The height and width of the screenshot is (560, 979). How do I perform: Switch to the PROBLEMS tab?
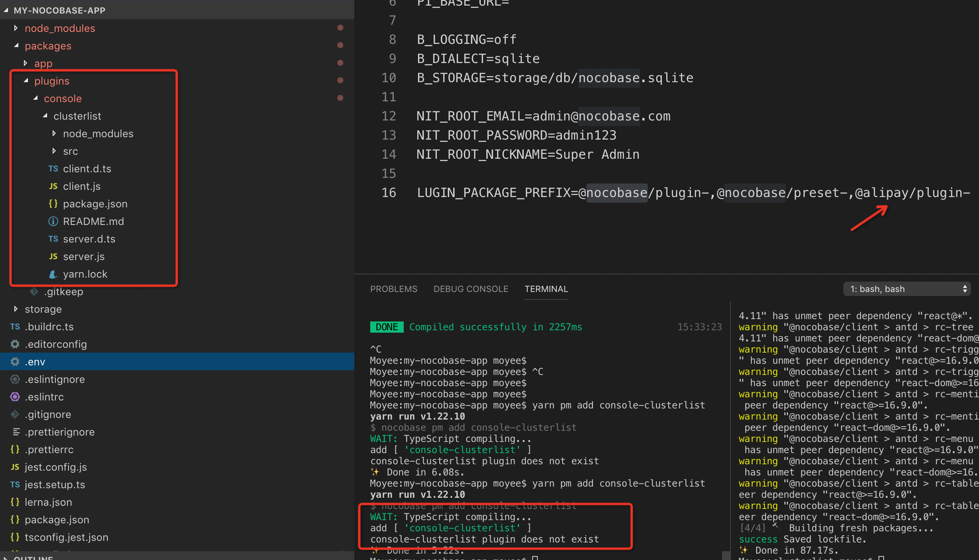pyautogui.click(x=394, y=289)
